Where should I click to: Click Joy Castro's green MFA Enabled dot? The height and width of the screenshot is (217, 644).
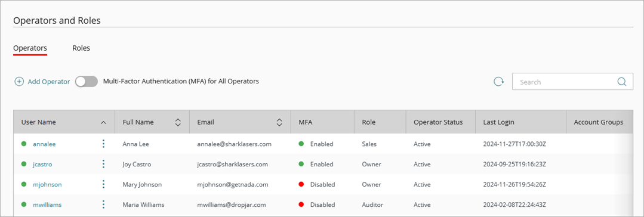(x=301, y=164)
